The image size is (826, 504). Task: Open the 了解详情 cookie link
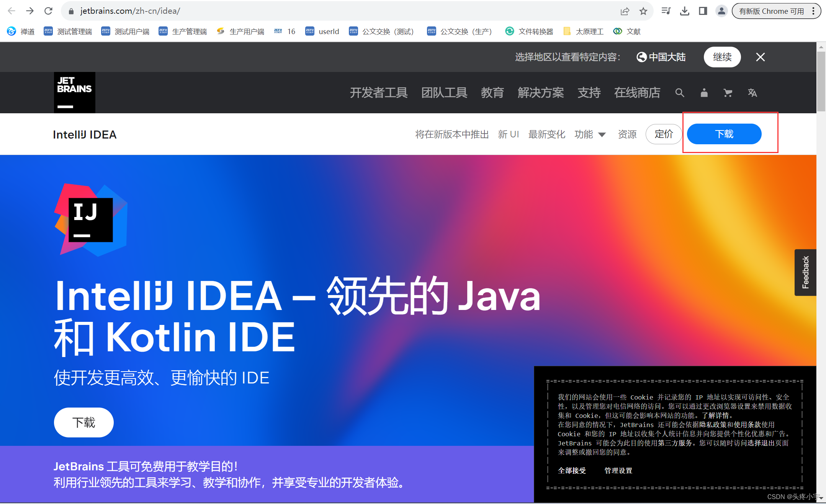pyautogui.click(x=715, y=415)
